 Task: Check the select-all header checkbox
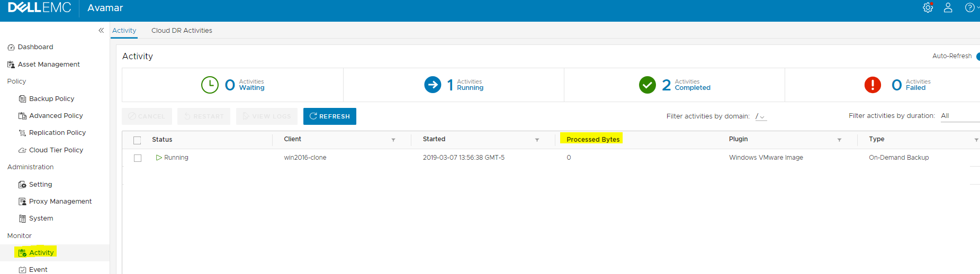click(137, 140)
